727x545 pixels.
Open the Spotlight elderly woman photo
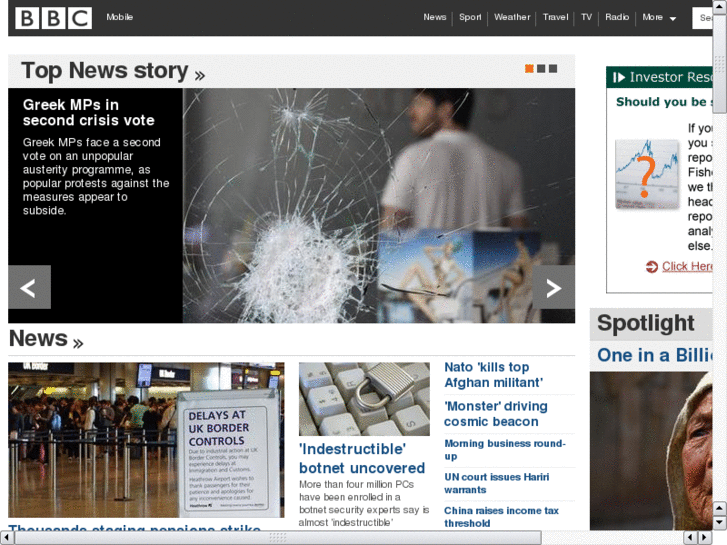tap(651, 450)
